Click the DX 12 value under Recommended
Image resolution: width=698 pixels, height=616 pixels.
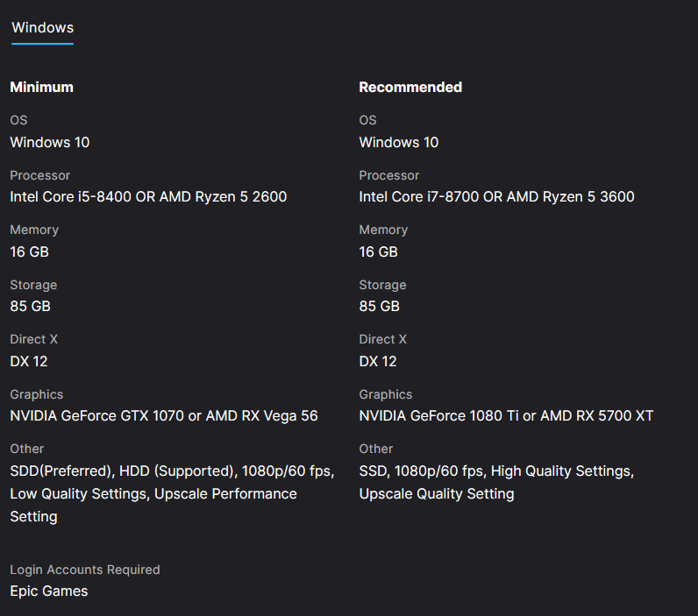(378, 362)
